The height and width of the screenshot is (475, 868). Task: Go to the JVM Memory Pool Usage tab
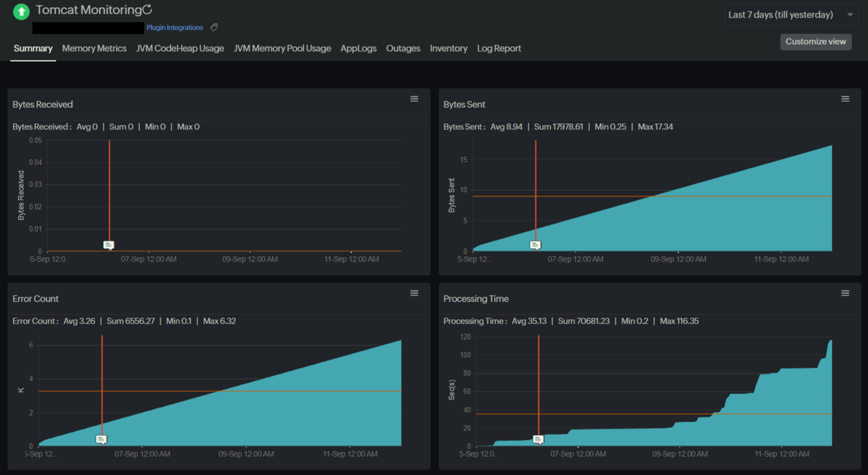click(282, 48)
